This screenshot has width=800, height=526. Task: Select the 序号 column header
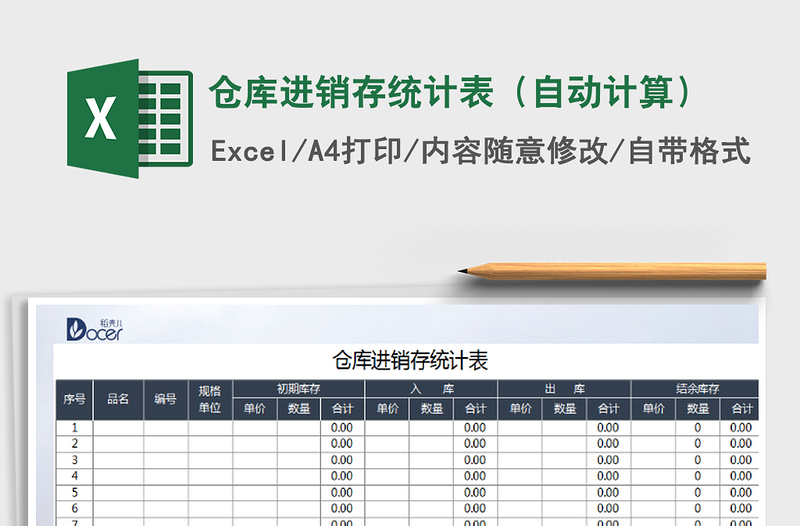pyautogui.click(x=74, y=399)
